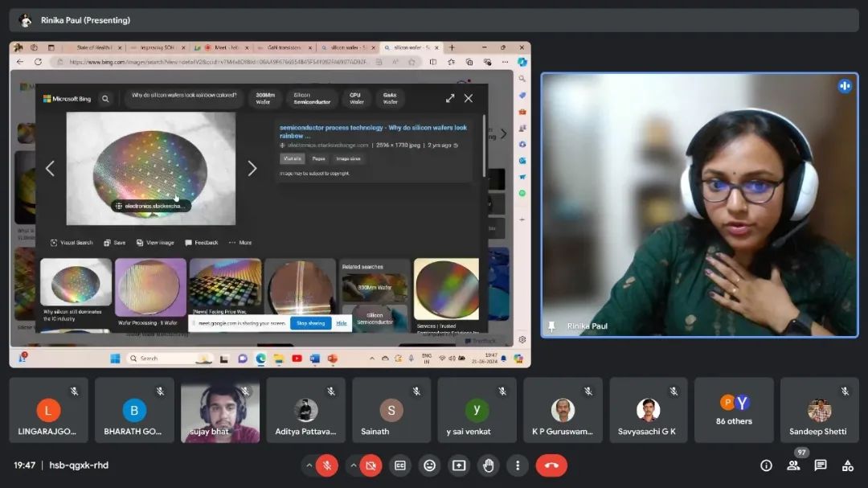868x488 pixels.
Task: Expand the Bing image viewer to full size
Action: pyautogui.click(x=450, y=98)
